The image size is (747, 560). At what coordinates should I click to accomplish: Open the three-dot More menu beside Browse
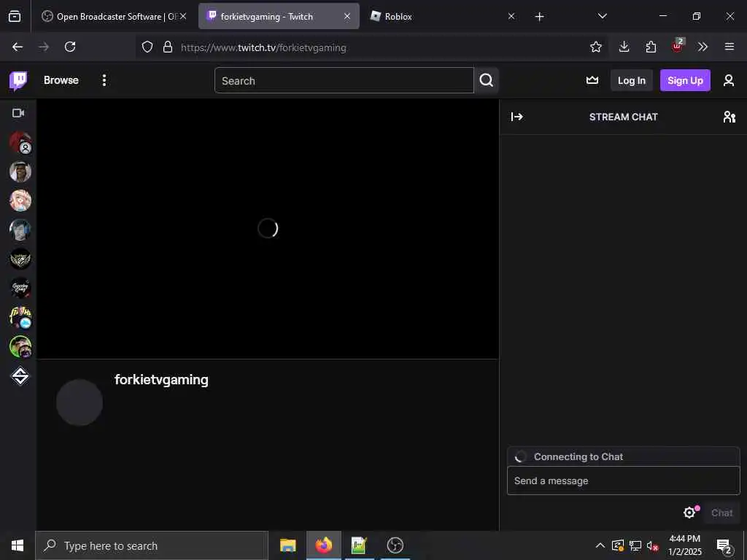[x=104, y=80]
